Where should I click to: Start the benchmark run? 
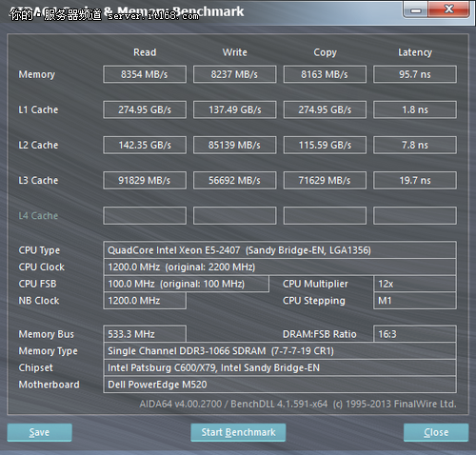[x=238, y=432]
